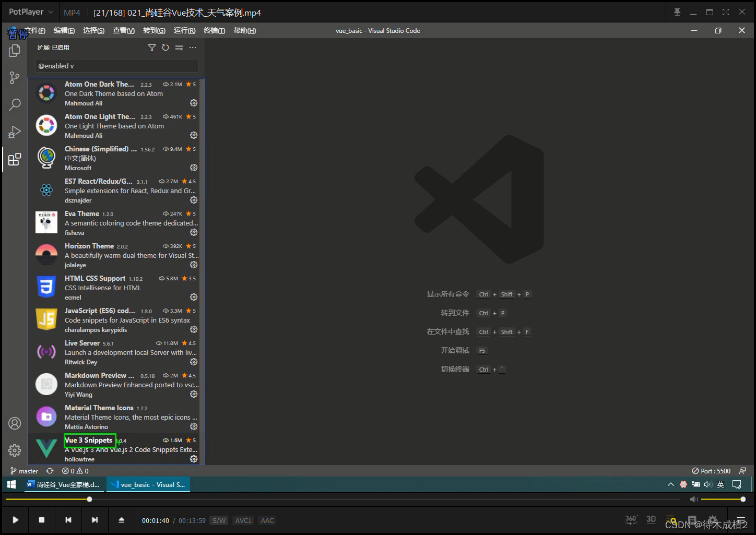
Task: Toggle 3D video mode in PotPlayer
Action: [651, 519]
